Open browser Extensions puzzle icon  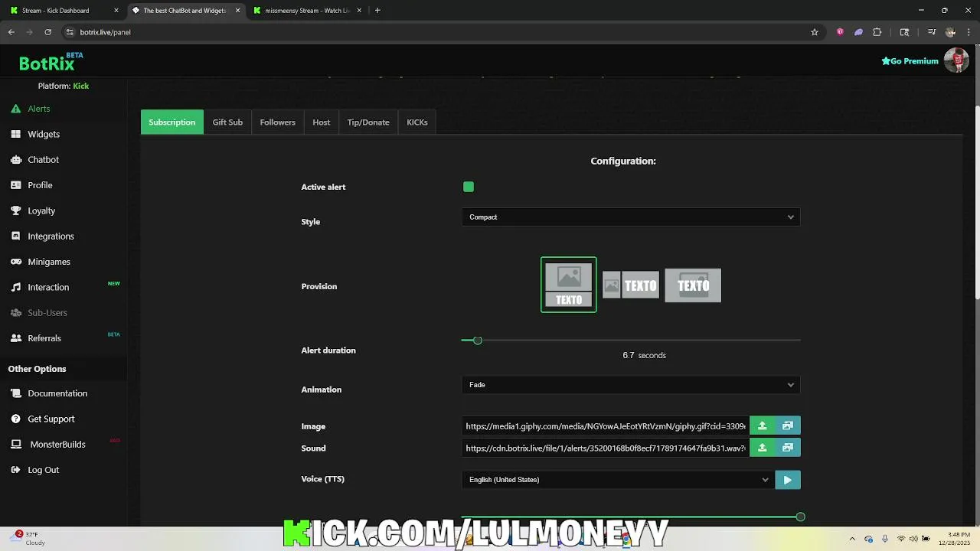point(877,32)
